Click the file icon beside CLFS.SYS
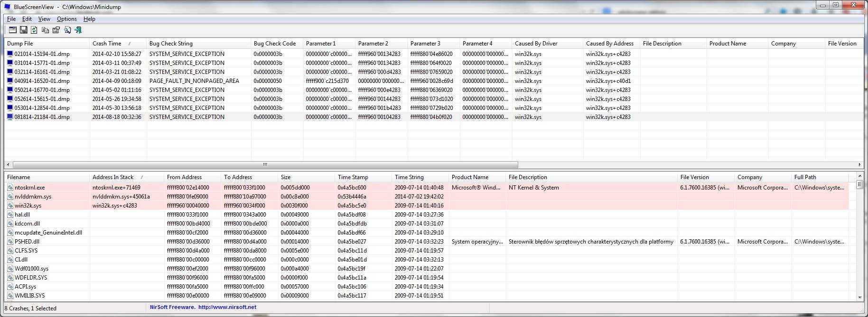This screenshot has width=868, height=317. click(x=10, y=251)
